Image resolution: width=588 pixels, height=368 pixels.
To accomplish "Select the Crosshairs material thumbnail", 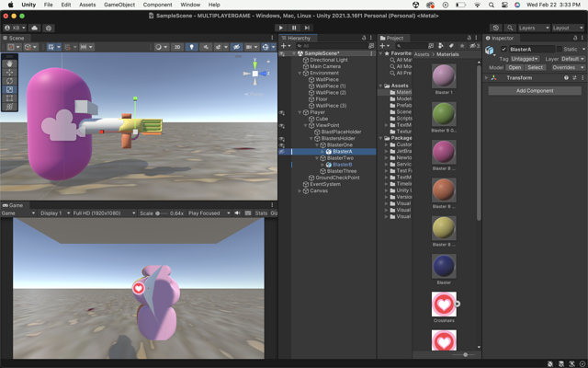I will (444, 305).
